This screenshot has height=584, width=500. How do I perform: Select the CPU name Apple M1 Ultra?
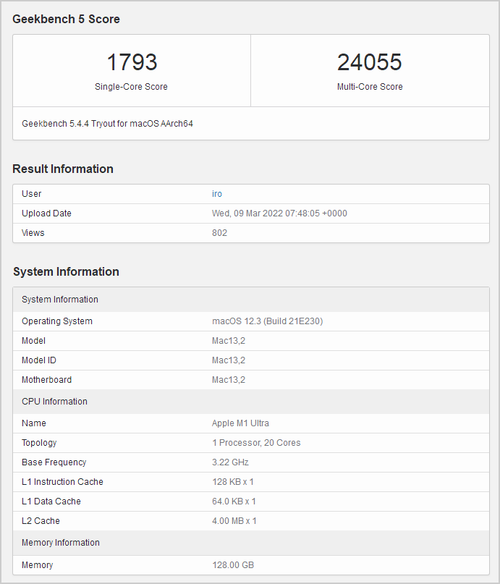pos(240,423)
